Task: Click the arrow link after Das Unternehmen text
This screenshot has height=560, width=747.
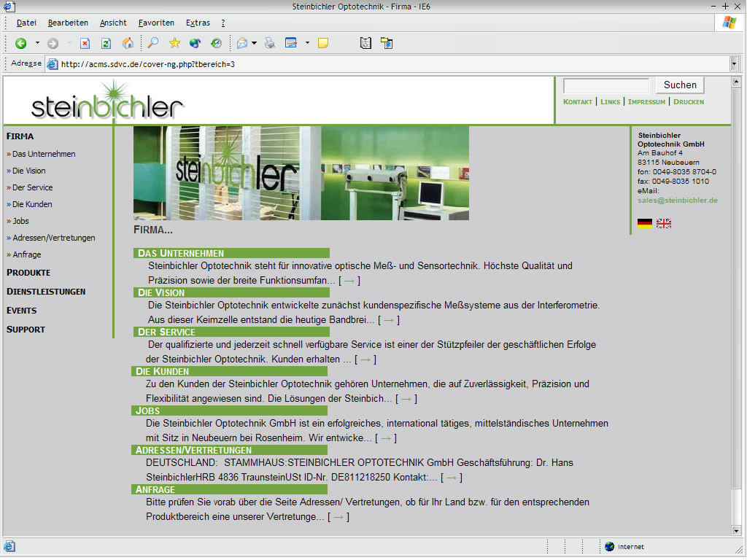Action: point(349,281)
